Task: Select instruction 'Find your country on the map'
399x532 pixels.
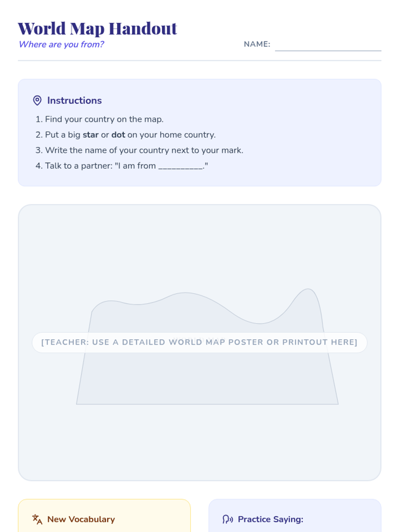Action: pyautogui.click(x=104, y=119)
